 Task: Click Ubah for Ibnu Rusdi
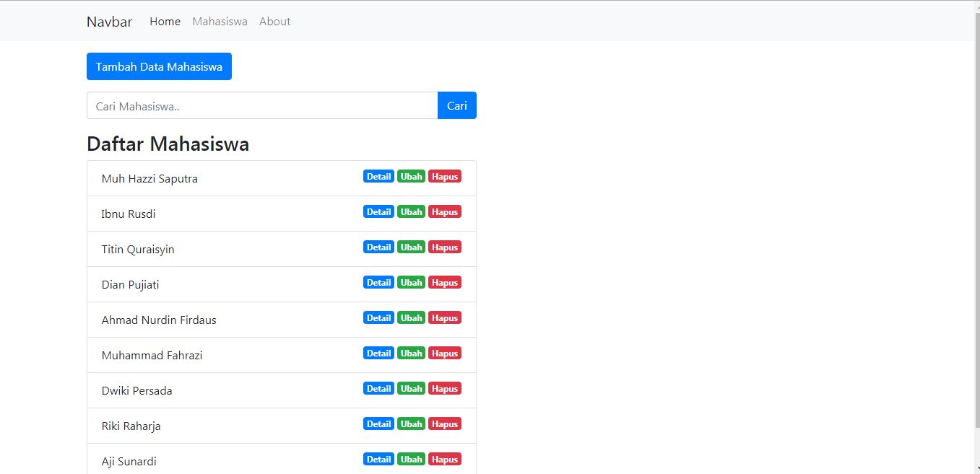411,212
